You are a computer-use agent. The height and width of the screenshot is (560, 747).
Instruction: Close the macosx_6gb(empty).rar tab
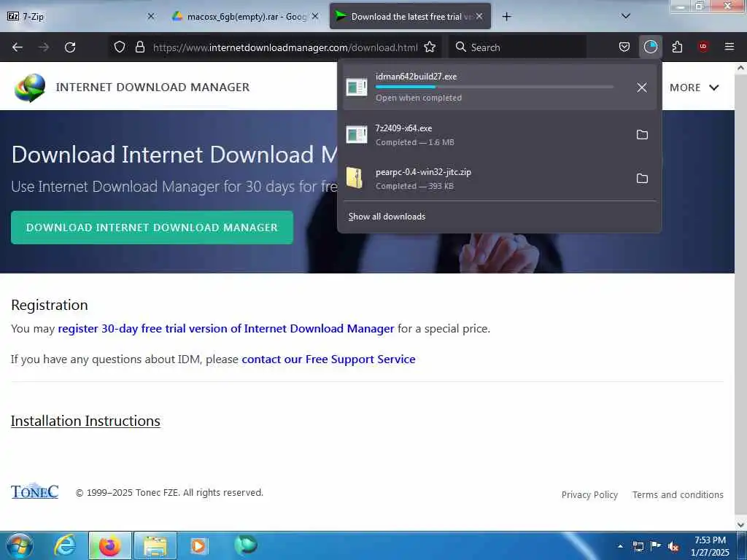(x=315, y=17)
